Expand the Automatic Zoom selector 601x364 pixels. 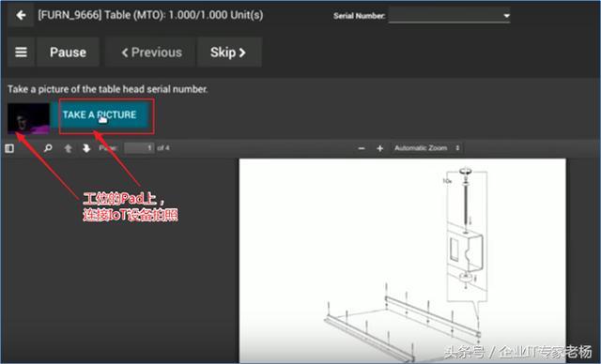[427, 148]
